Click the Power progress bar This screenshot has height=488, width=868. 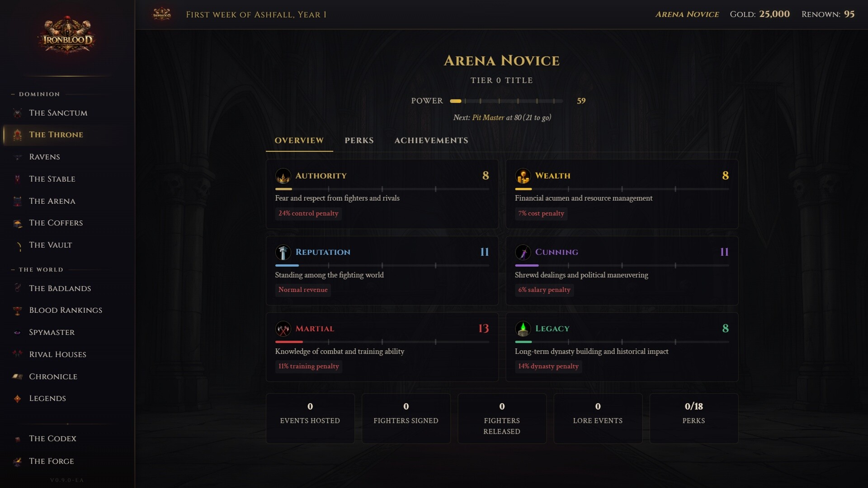point(506,101)
